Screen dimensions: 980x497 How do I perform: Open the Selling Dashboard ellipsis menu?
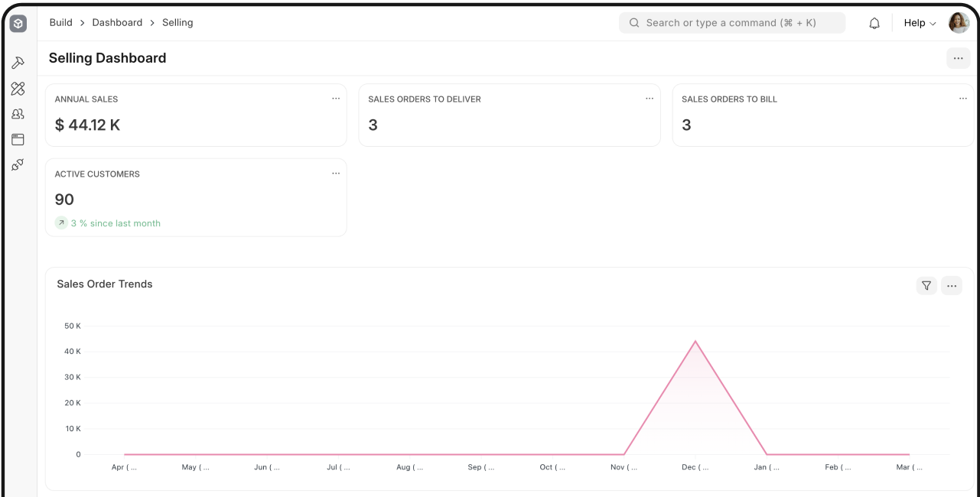coord(958,58)
